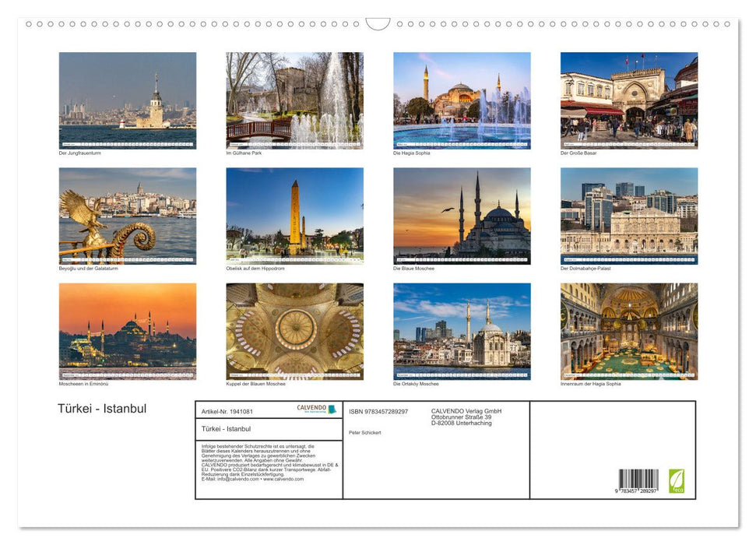
Task: Open the Obelisk auf dem Hippodrom photo
Action: pos(295,215)
